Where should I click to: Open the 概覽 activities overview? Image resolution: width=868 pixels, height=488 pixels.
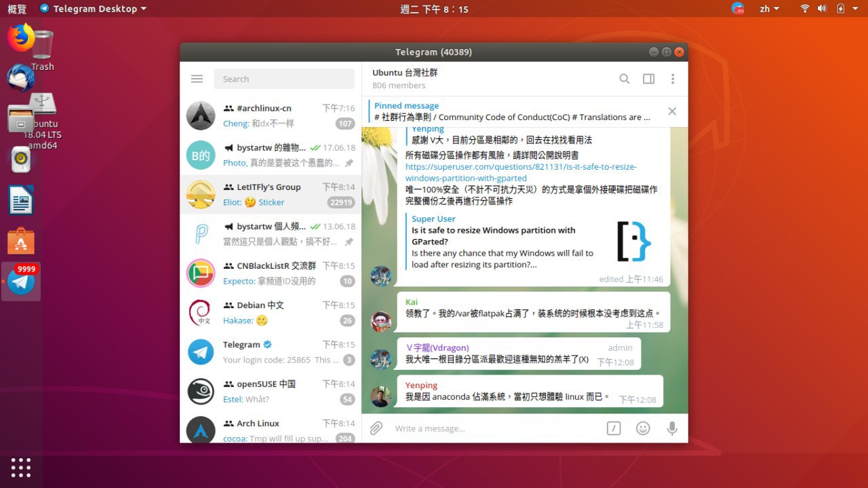[17, 9]
